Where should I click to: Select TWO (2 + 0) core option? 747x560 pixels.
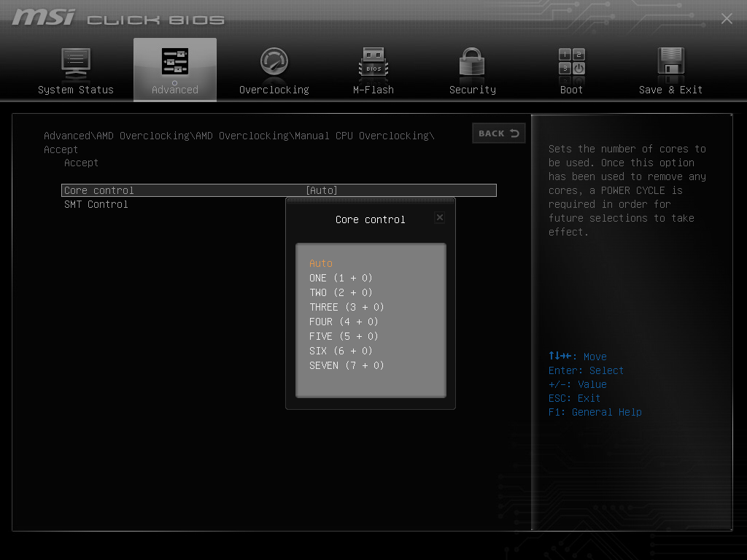point(341,292)
